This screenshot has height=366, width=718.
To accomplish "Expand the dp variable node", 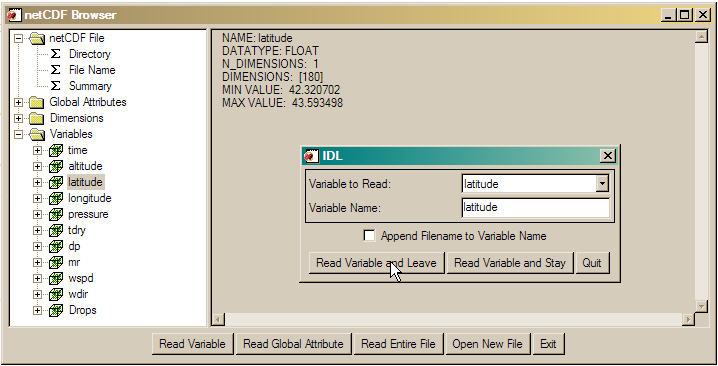I will pos(38,247).
